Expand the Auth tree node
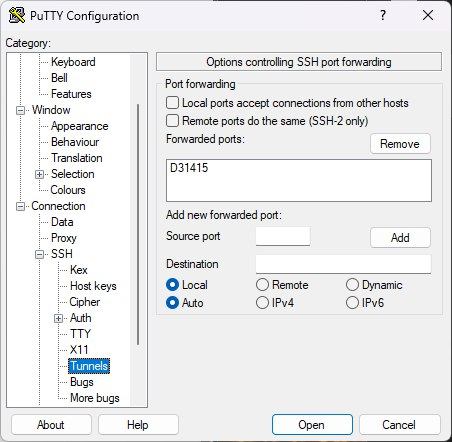This screenshot has height=442, width=452. click(58, 318)
